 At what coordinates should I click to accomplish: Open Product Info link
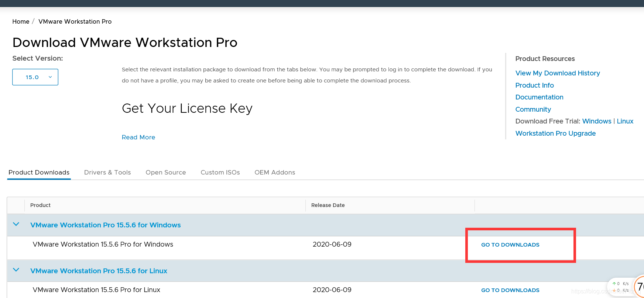pyautogui.click(x=534, y=85)
